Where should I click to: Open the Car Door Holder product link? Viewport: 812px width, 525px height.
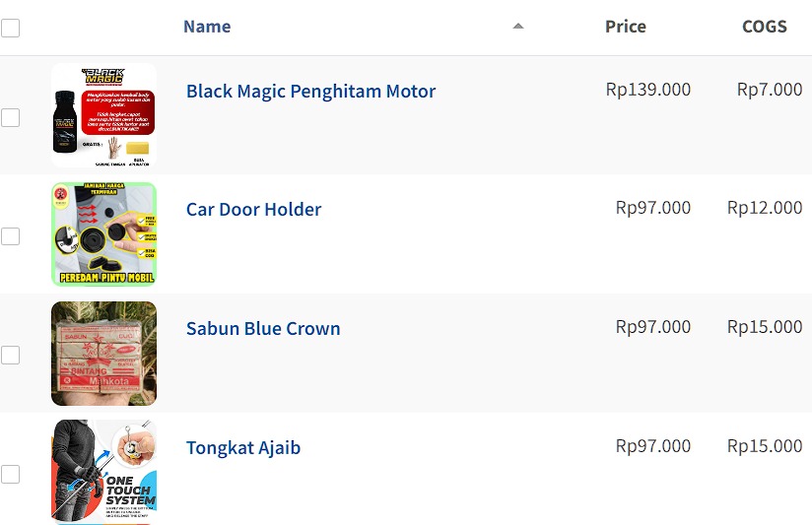click(x=253, y=210)
